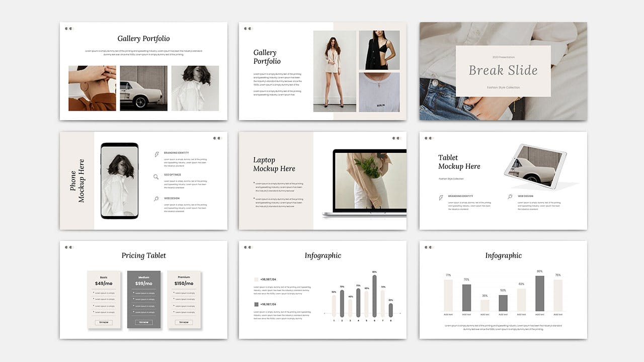Select the vintage car photo in Gallery Portfolio
644x362 pixels.
pyautogui.click(x=143, y=88)
